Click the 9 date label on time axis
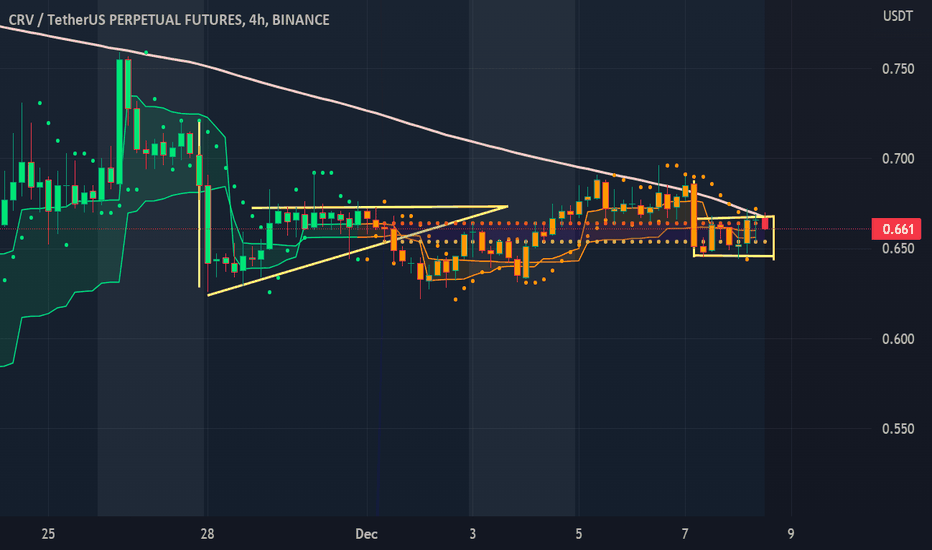Screen dimensions: 932x550 [x=791, y=534]
